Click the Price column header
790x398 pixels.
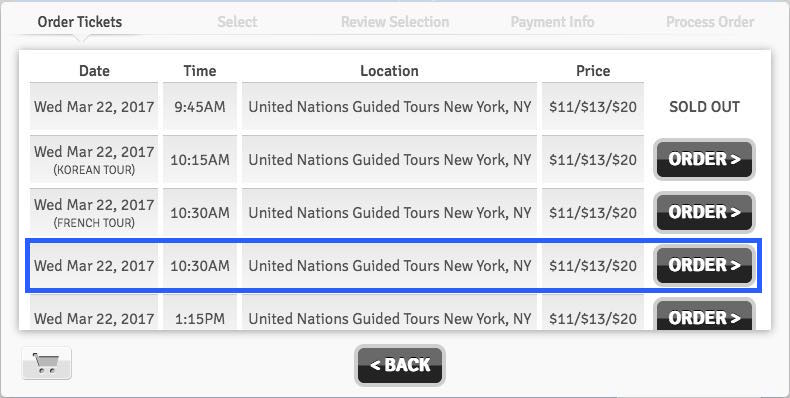[x=593, y=71]
